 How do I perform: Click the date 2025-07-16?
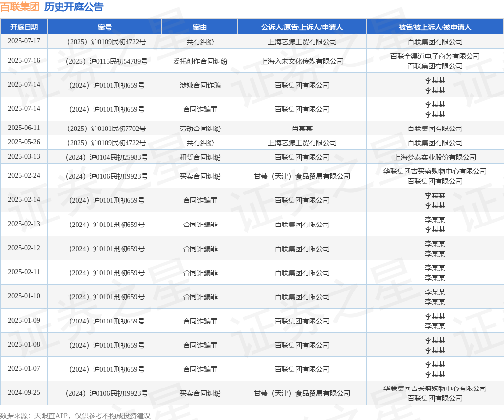[x=24, y=61]
